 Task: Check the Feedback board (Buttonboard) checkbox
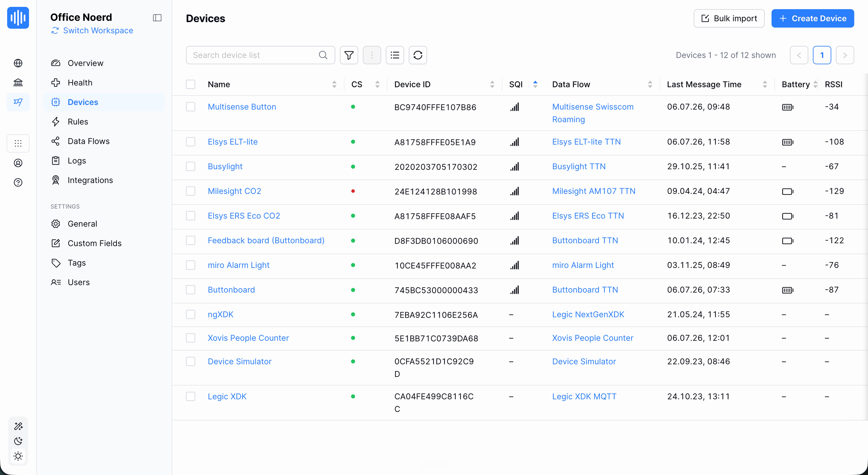point(190,240)
